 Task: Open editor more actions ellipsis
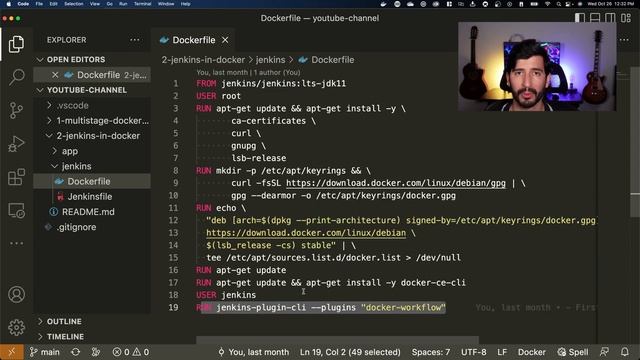pos(624,40)
